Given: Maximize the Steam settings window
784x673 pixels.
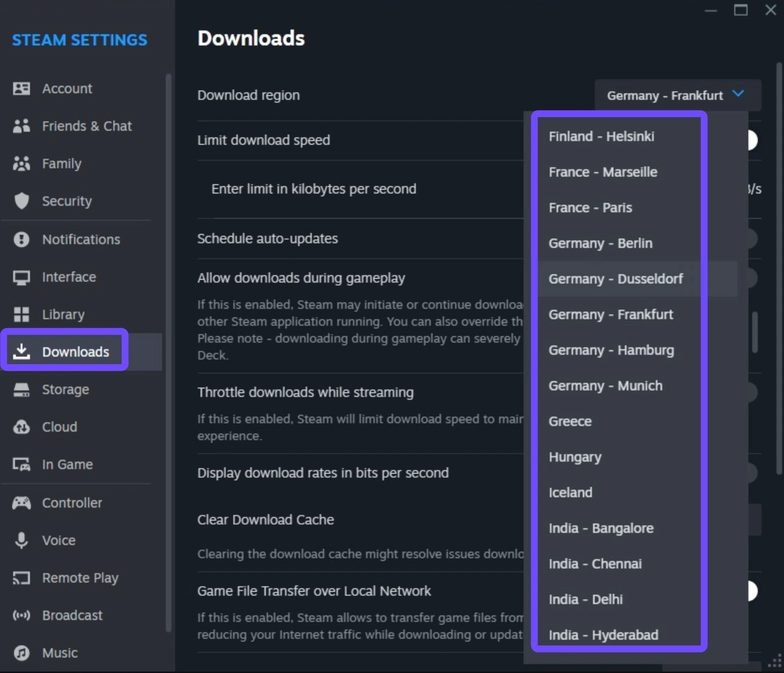Looking at the screenshot, I should 740,10.
